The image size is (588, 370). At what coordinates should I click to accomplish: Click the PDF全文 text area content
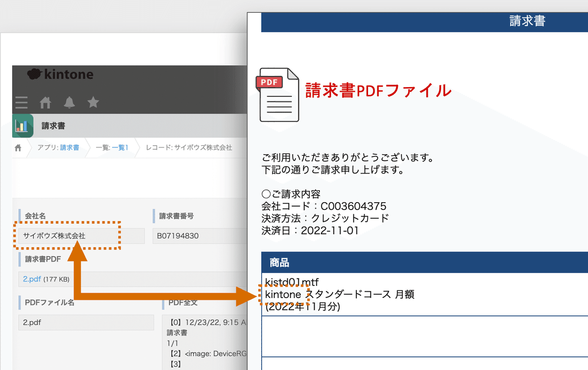pos(205,343)
